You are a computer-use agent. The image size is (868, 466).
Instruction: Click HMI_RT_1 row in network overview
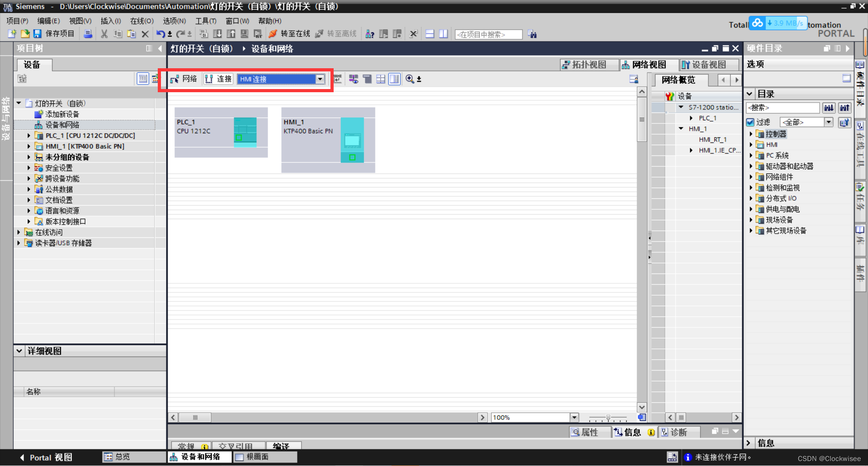[712, 140]
